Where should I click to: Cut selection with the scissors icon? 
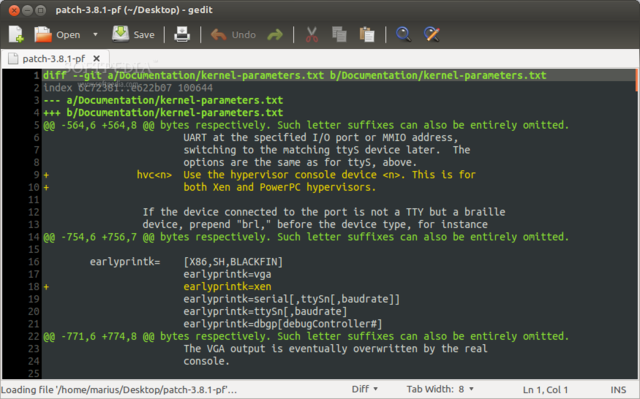[311, 35]
